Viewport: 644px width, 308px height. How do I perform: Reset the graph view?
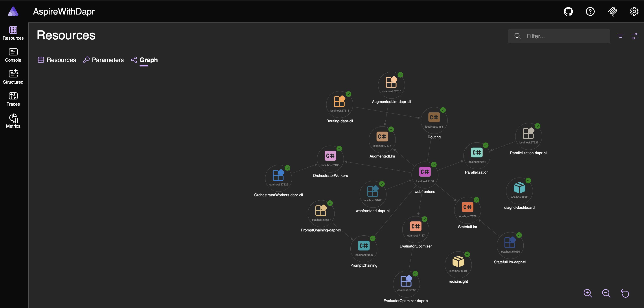coord(625,293)
